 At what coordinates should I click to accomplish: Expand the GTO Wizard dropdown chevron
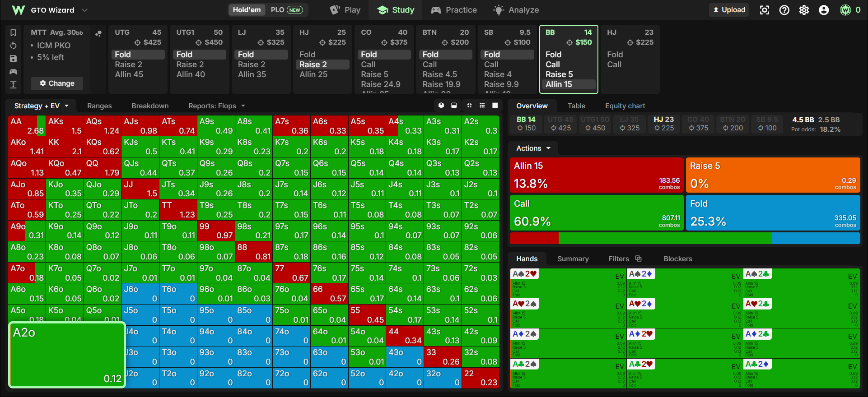tap(84, 10)
